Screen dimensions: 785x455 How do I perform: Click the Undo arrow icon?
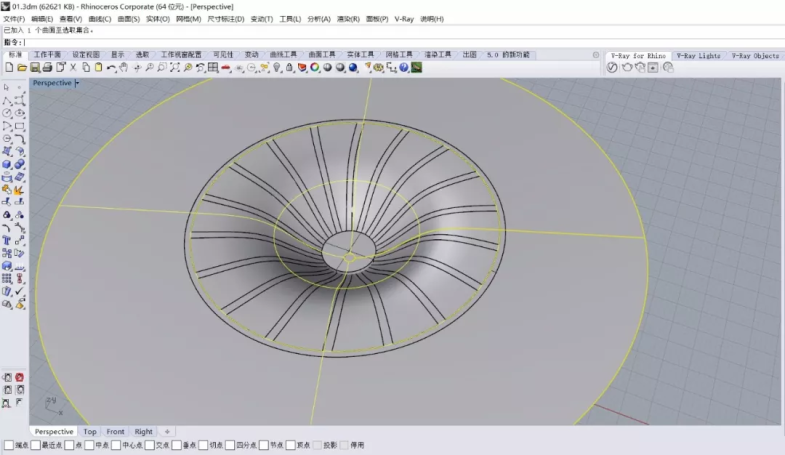pos(111,68)
